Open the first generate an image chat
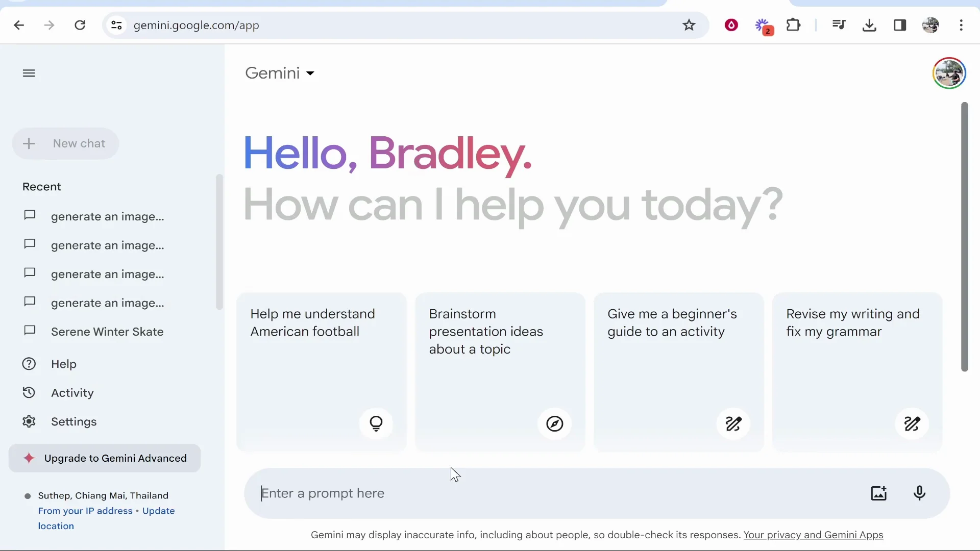Image resolution: width=980 pixels, height=551 pixels. (108, 216)
